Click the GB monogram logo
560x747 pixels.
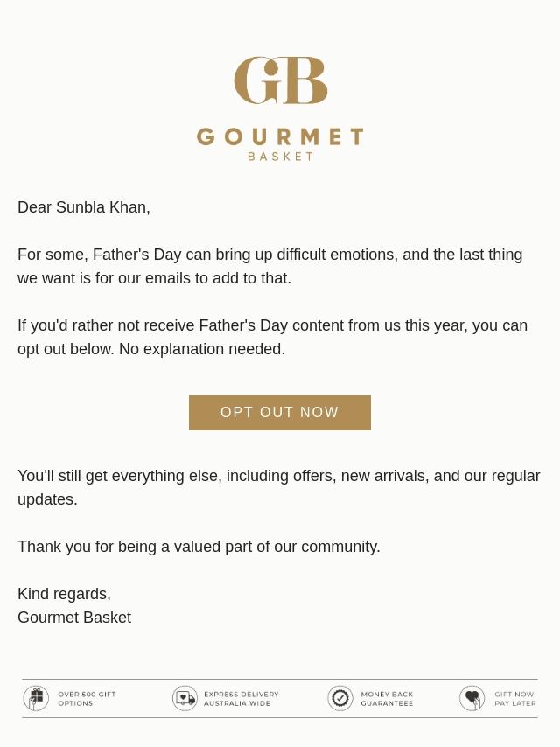click(280, 80)
